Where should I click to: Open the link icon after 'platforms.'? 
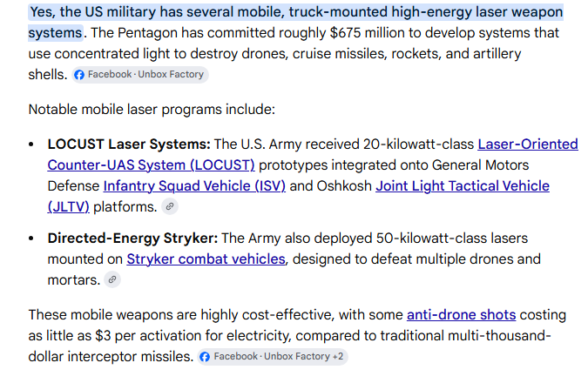(x=170, y=206)
